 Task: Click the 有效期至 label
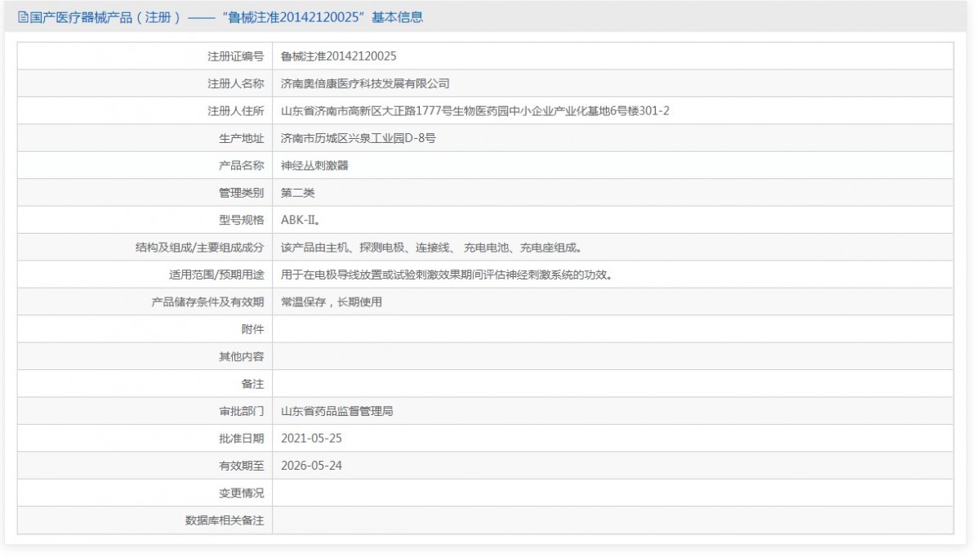pyautogui.click(x=242, y=466)
